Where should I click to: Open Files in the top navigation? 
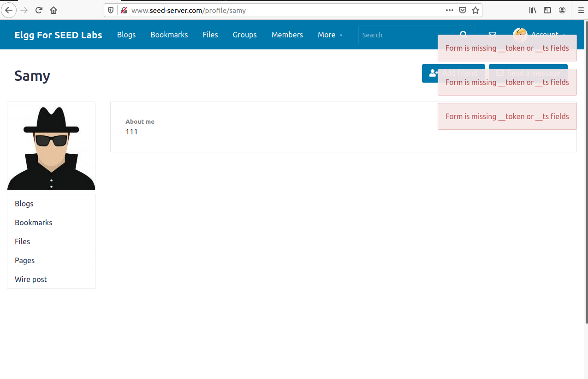tap(210, 35)
